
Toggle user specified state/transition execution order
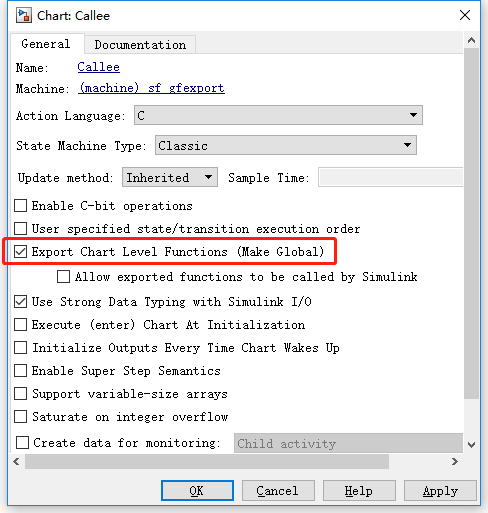(21, 229)
